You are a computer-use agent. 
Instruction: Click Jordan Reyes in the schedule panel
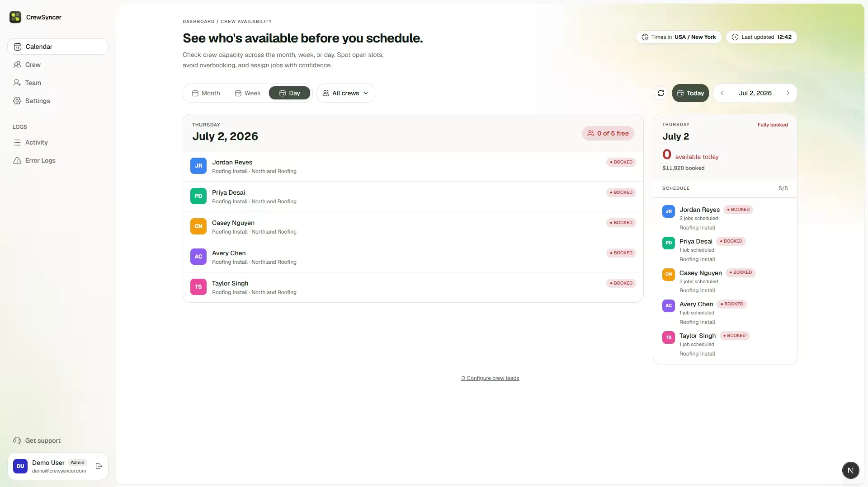pyautogui.click(x=699, y=210)
